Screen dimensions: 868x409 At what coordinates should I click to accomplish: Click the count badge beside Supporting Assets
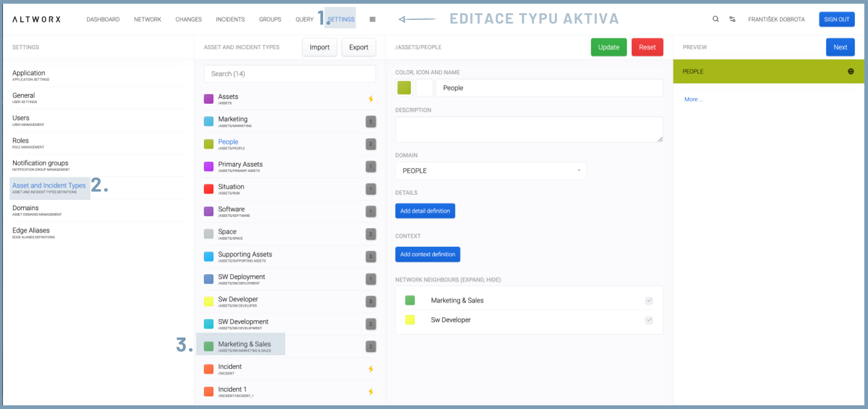(371, 256)
